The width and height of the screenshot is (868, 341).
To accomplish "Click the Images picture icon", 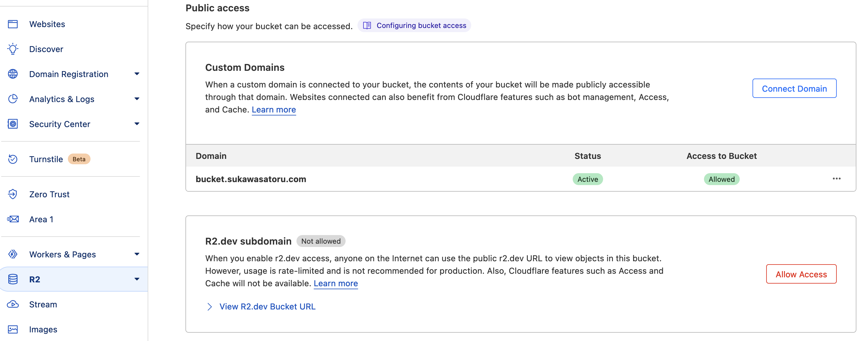I will 13,329.
